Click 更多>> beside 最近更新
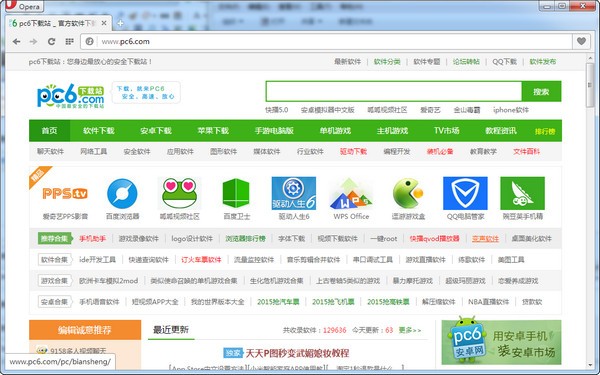 410,330
